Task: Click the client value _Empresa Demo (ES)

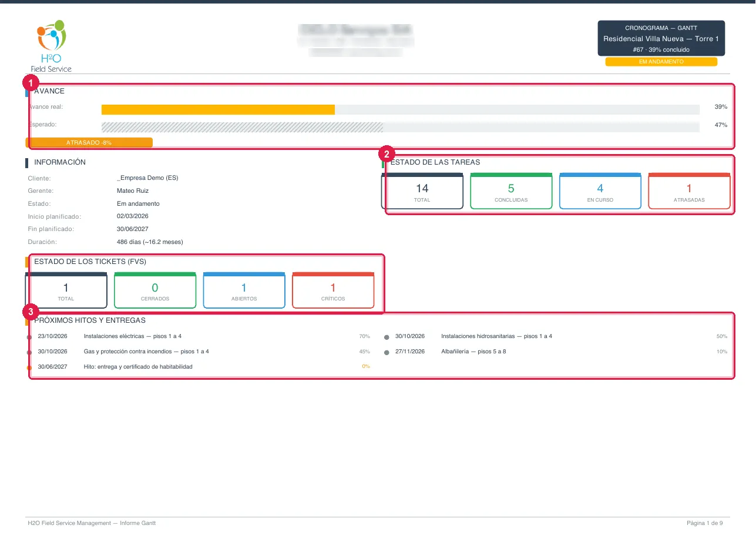Action: tap(147, 178)
